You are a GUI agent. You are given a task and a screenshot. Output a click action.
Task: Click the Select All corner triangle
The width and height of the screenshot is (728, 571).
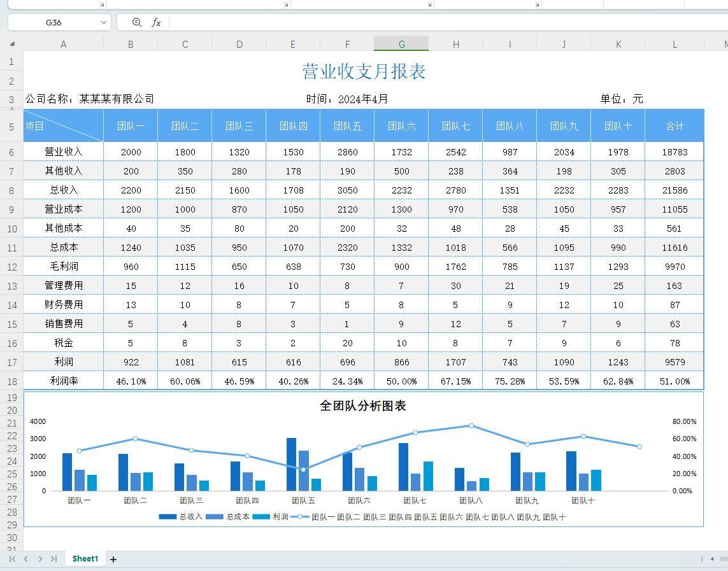click(x=12, y=44)
